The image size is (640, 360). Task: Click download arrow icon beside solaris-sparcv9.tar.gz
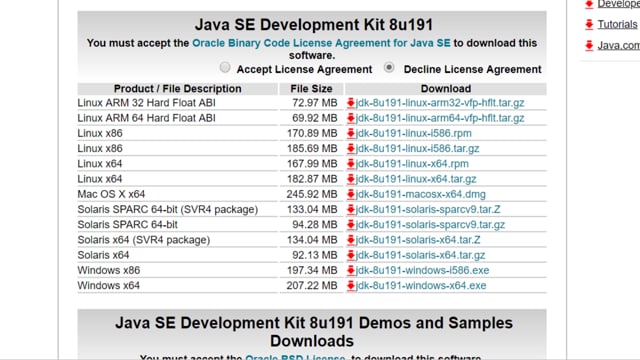351,224
